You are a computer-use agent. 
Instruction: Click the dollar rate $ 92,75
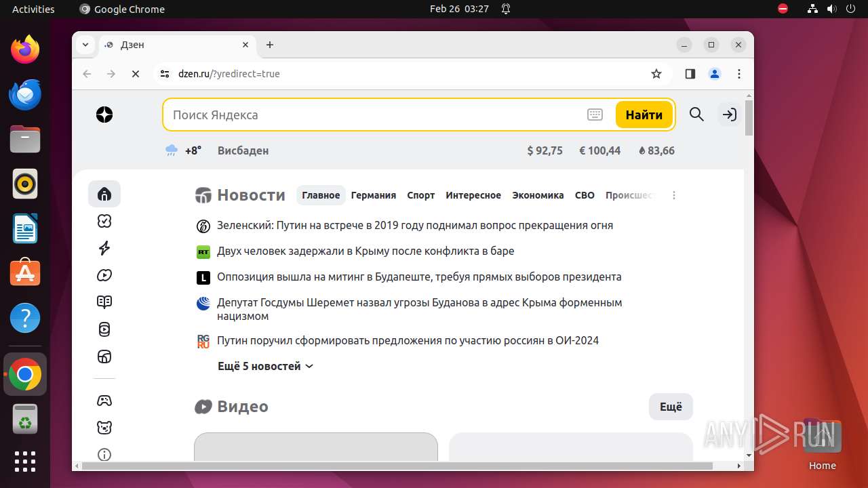point(545,150)
